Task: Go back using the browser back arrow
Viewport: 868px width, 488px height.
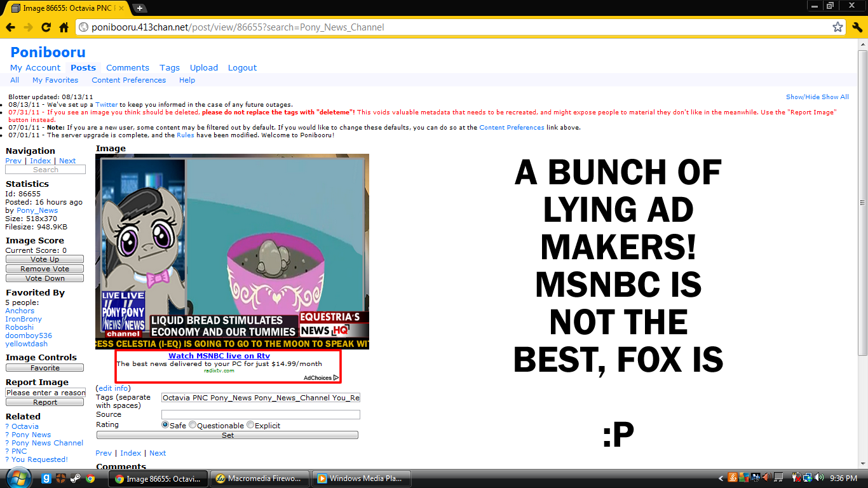Action: coord(10,27)
